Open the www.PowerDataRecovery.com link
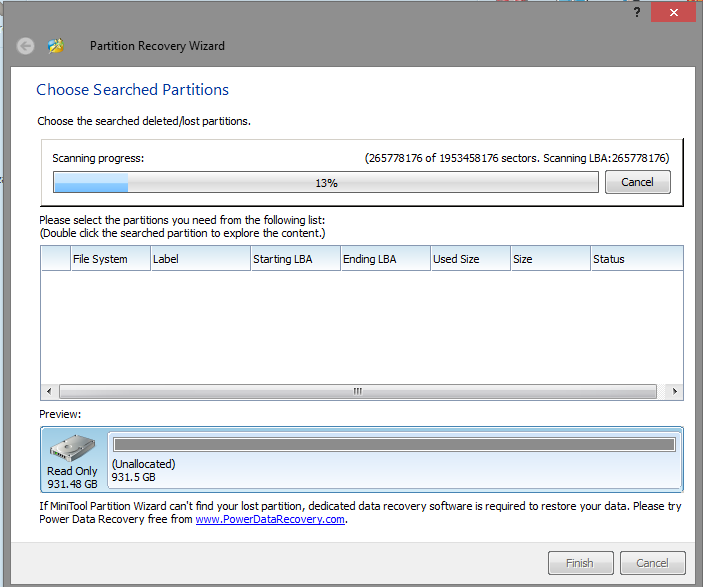This screenshot has width=703, height=587. [270, 519]
